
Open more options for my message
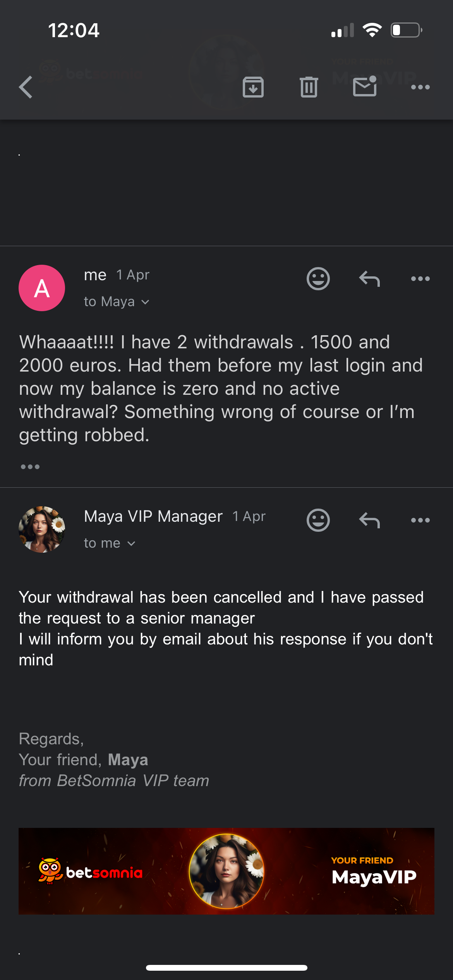coord(420,279)
